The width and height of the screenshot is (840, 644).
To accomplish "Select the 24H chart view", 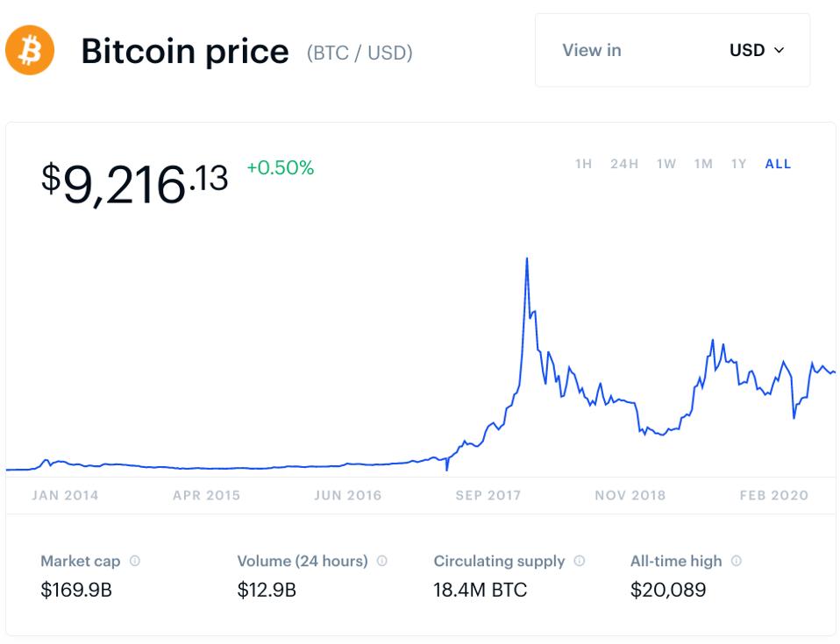I will point(623,164).
